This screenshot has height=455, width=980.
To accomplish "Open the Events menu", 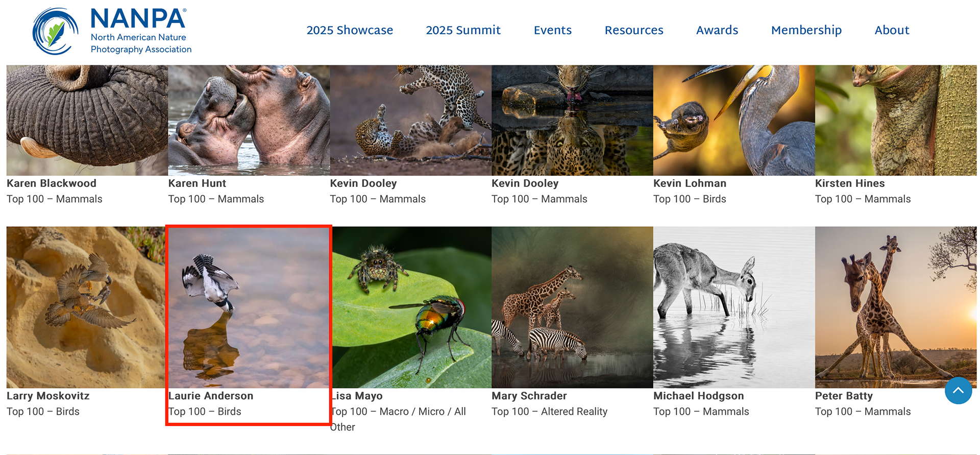I will point(553,30).
